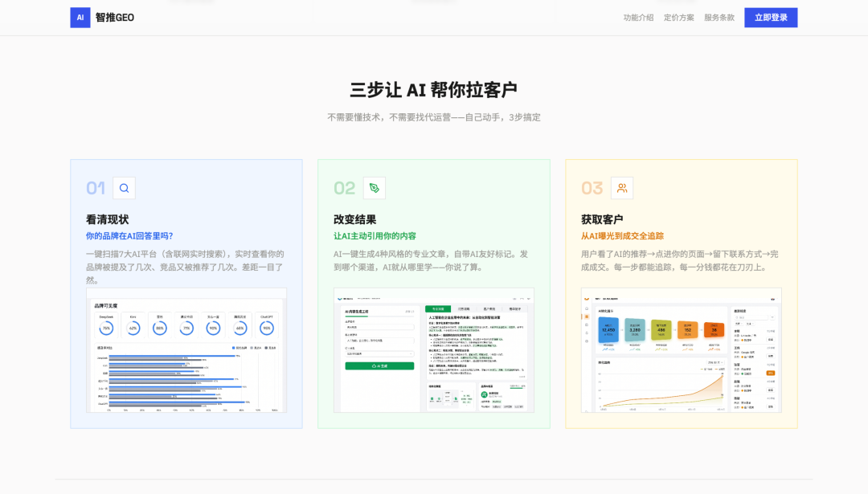The width and height of the screenshot is (868, 494).
Task: Click the 获取客户 card title
Action: click(602, 219)
